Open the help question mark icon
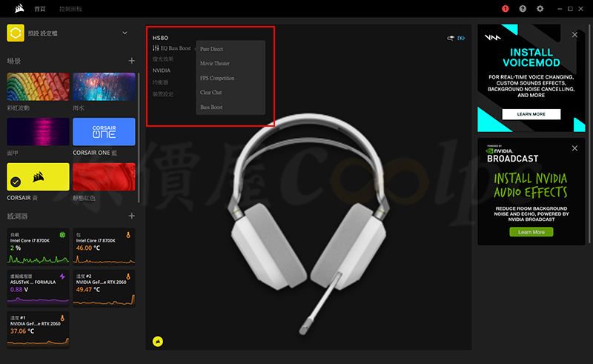 tap(523, 9)
